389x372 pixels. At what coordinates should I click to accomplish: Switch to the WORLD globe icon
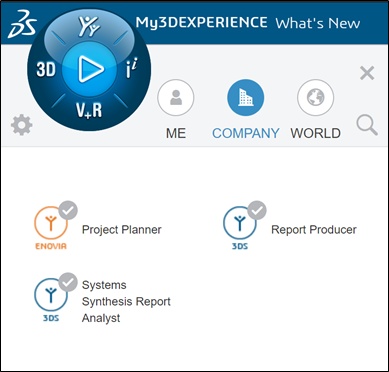tap(315, 98)
